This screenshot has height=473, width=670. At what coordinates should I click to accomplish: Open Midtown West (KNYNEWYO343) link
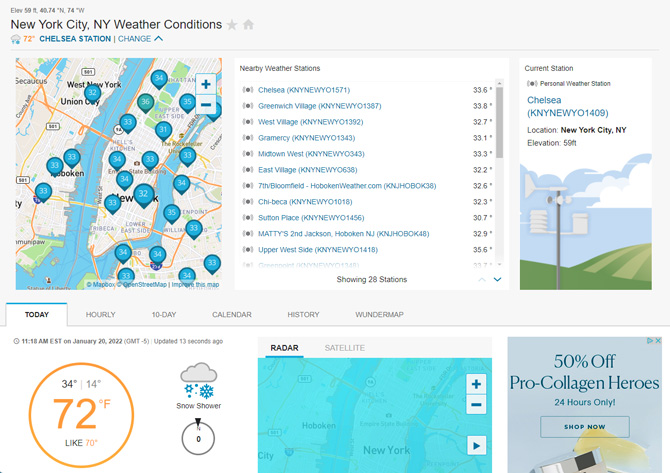(x=311, y=153)
